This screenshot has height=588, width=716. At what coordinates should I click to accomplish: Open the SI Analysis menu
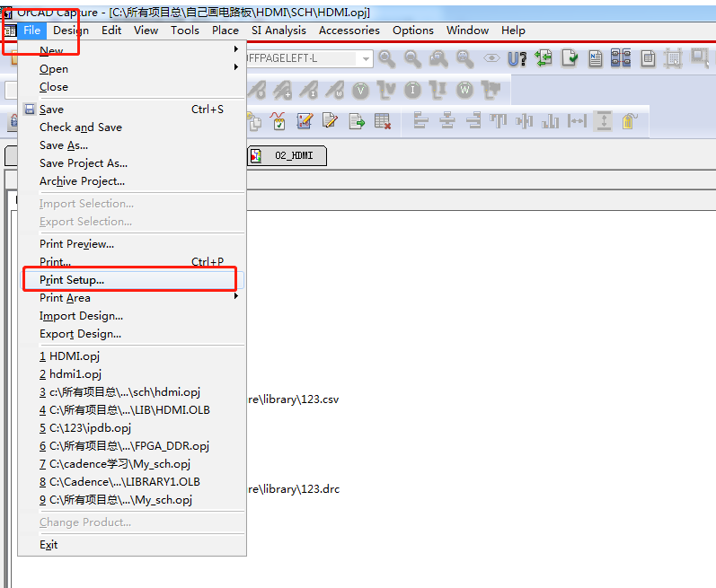pyautogui.click(x=278, y=31)
